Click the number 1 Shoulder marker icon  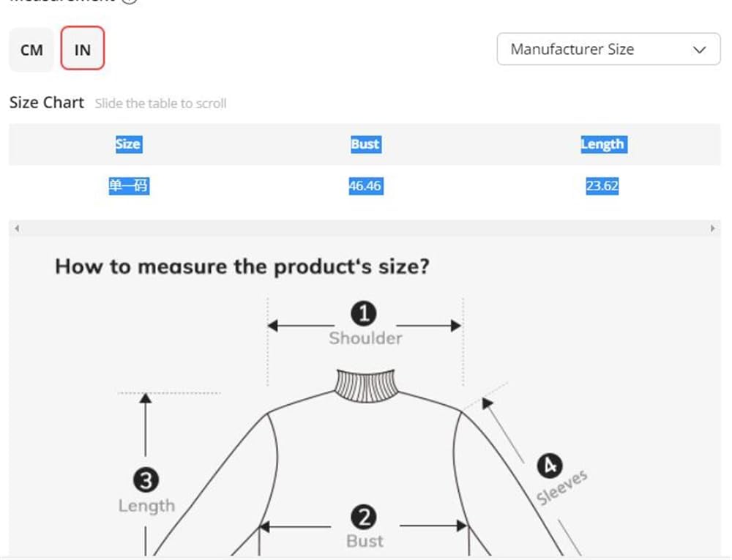[364, 314]
